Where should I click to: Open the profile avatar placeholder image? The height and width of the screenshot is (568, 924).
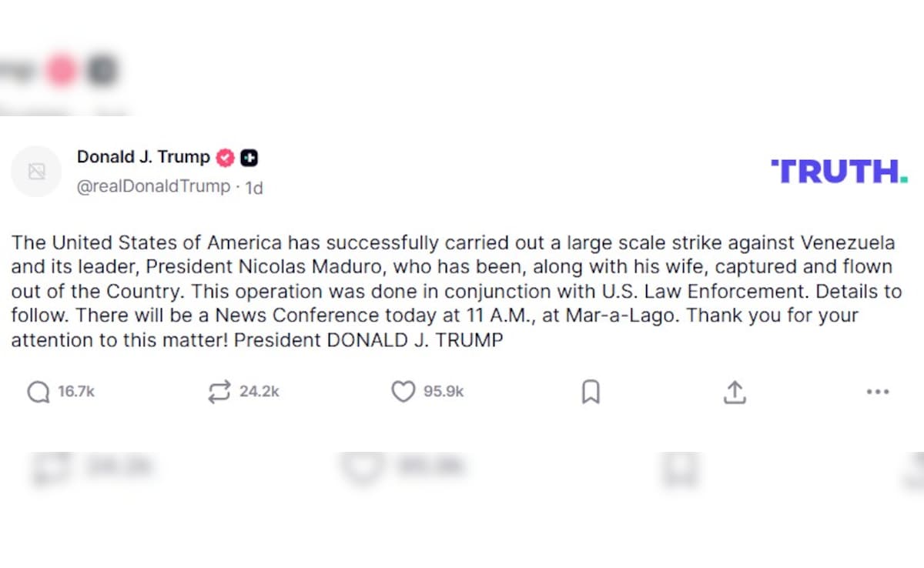(x=36, y=171)
